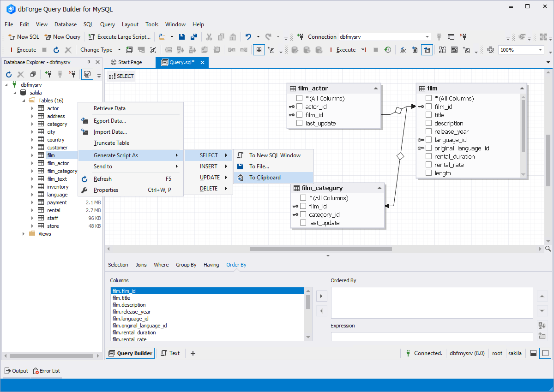The image size is (554, 392).
Task: Select the Query Profiling Mode magnifier icon
Action: coord(490,49)
